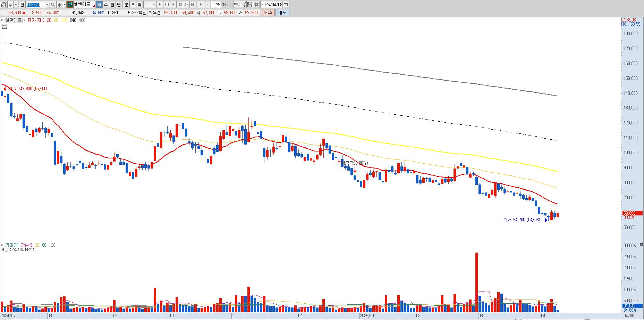
Task: Click the stock code field 066970
Action: point(36,5)
